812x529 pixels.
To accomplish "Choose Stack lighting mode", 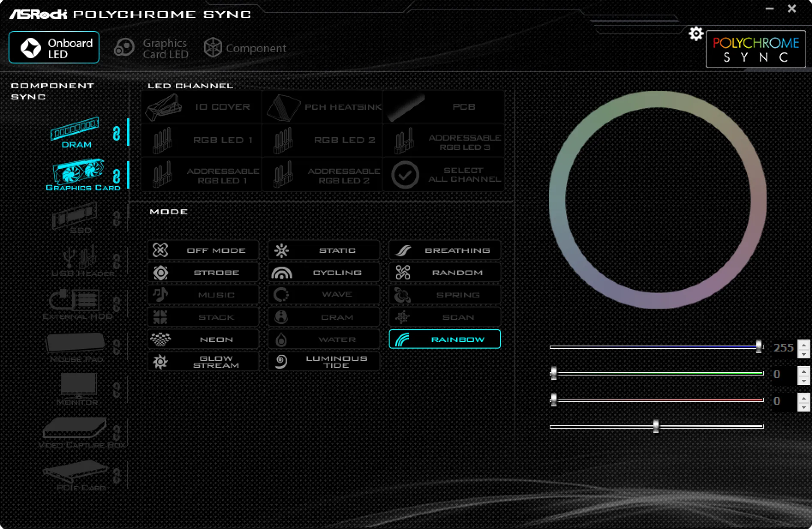I will click(203, 317).
